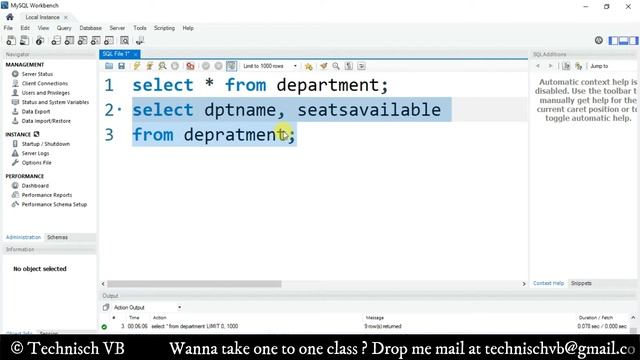The height and width of the screenshot is (360, 640).
Task: Open Data Export
Action: [x=36, y=111]
